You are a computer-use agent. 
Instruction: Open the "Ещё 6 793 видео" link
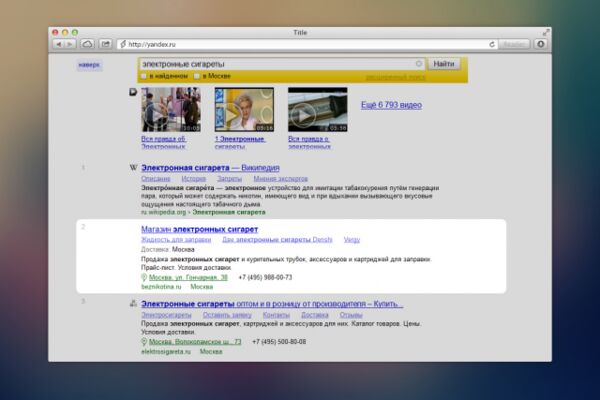point(391,105)
